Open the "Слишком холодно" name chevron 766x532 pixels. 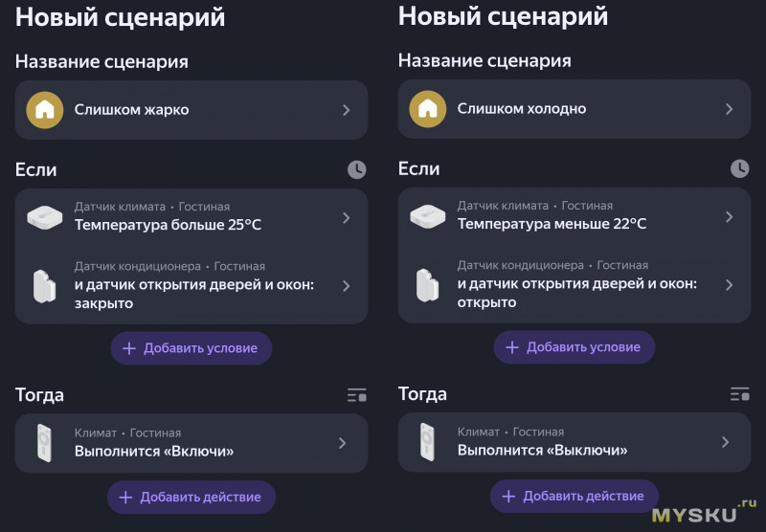coord(729,109)
